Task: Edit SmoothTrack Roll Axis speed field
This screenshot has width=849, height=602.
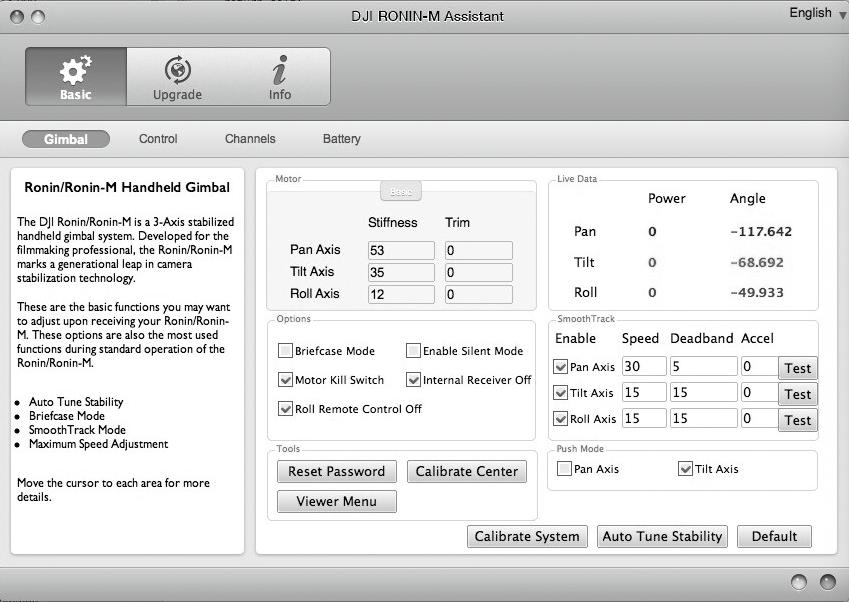Action: coord(644,418)
